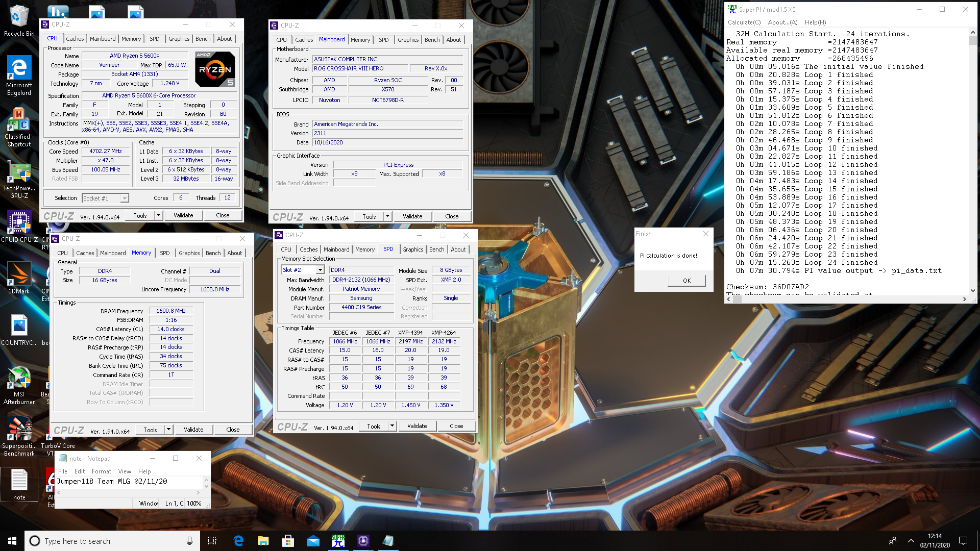Show hidden system tray icons

[x=911, y=541]
